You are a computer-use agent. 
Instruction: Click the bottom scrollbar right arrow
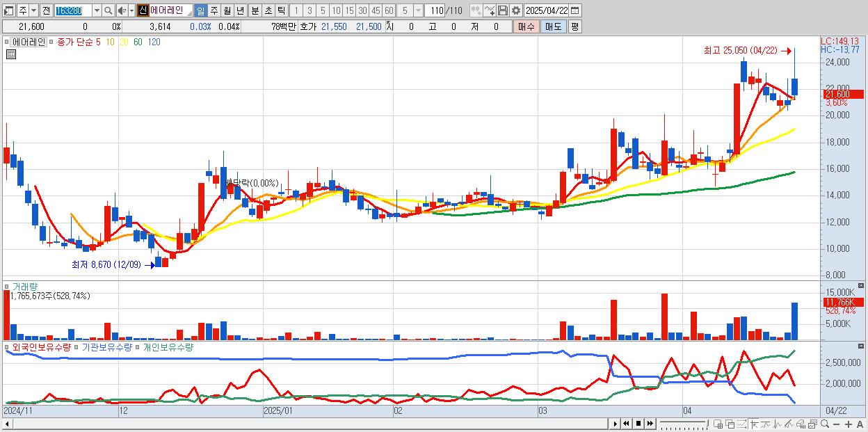(615, 424)
